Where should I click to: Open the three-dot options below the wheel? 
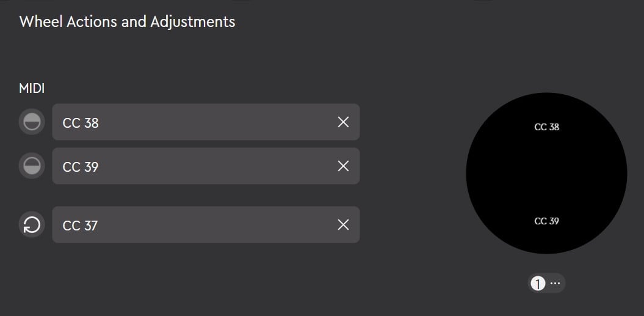555,283
